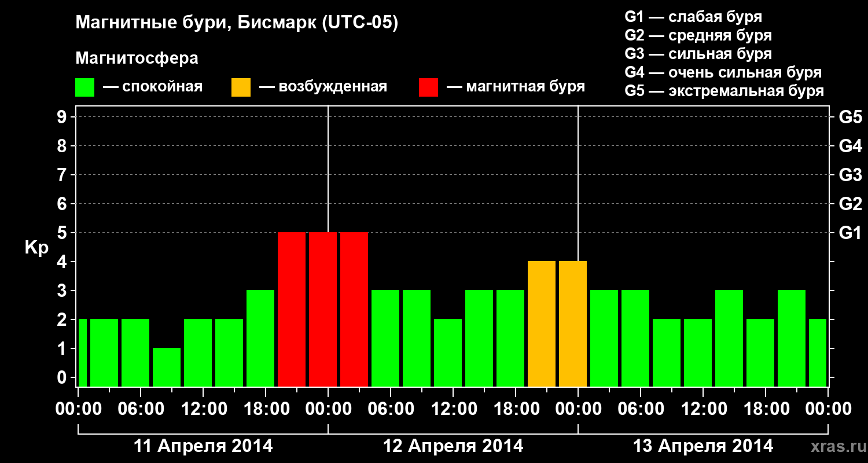Click the 'G1' label on the right axis
The image size is (868, 463).
pyautogui.click(x=850, y=233)
